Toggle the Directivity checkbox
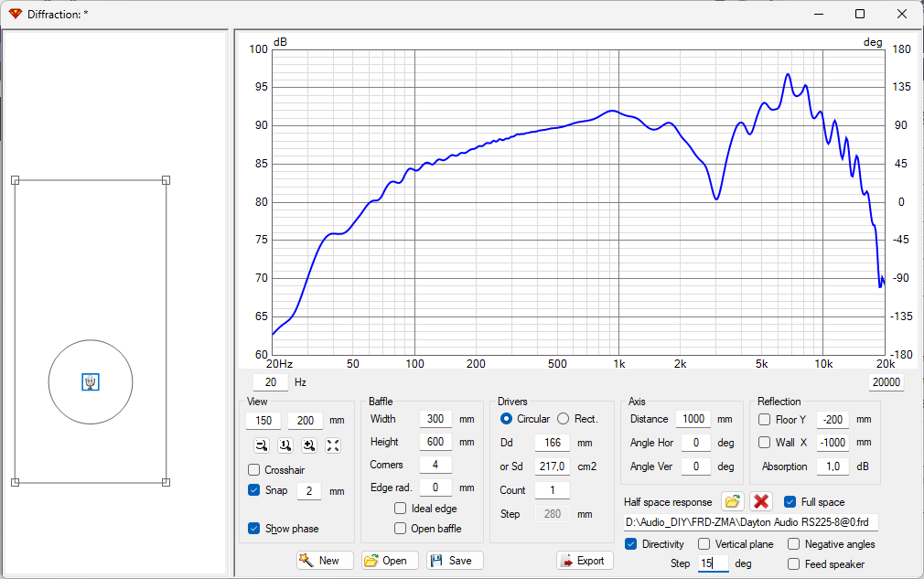Screen dimensions: 924x579 click(x=630, y=543)
